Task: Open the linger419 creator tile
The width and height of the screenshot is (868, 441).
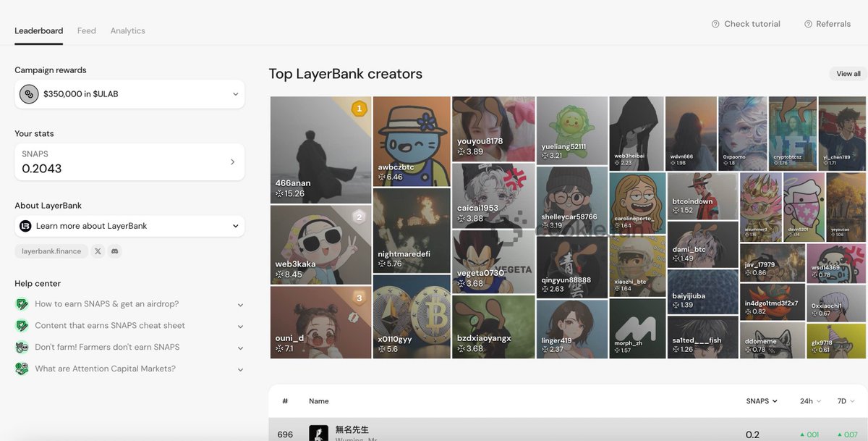Action: pyautogui.click(x=571, y=329)
